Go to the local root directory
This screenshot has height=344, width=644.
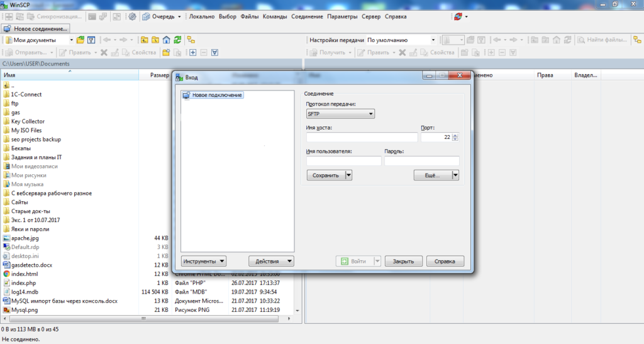pyautogui.click(x=155, y=40)
